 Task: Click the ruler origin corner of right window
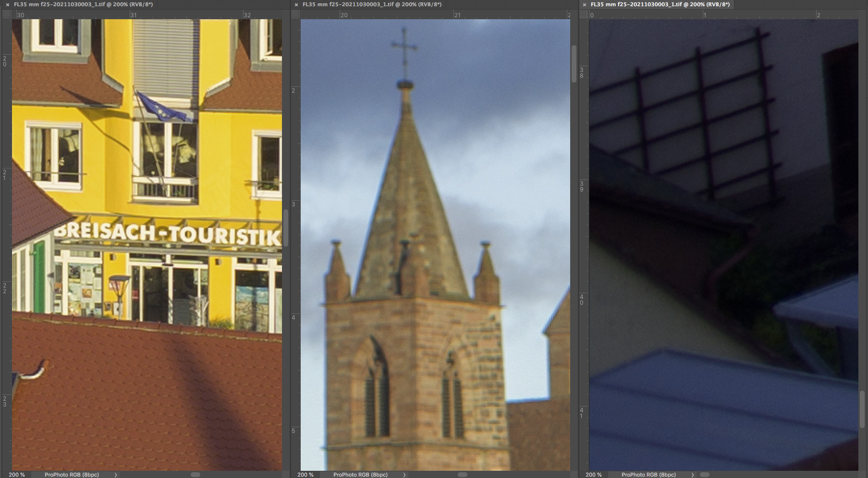point(584,14)
